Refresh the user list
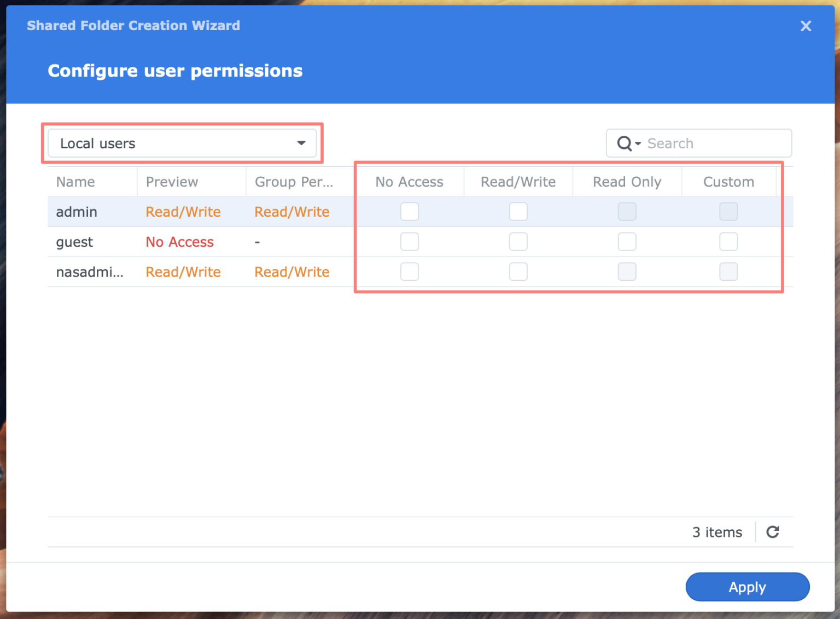Screen dimensions: 840x619 (x=772, y=531)
